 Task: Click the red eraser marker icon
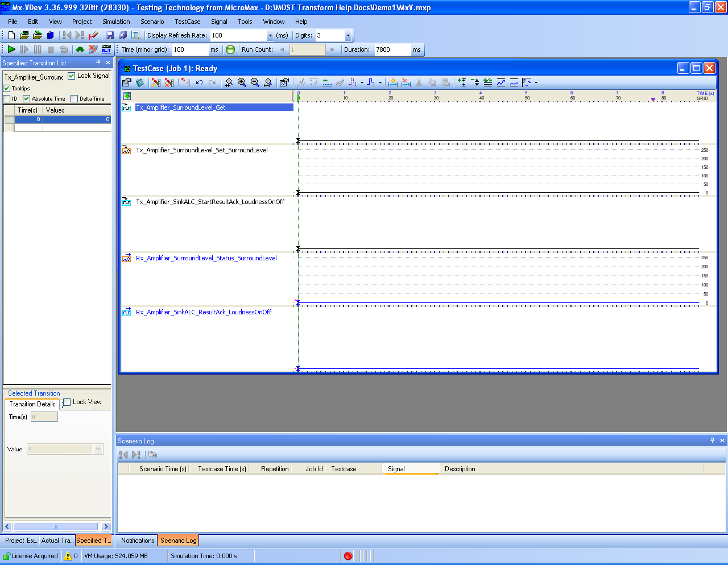[x=93, y=35]
